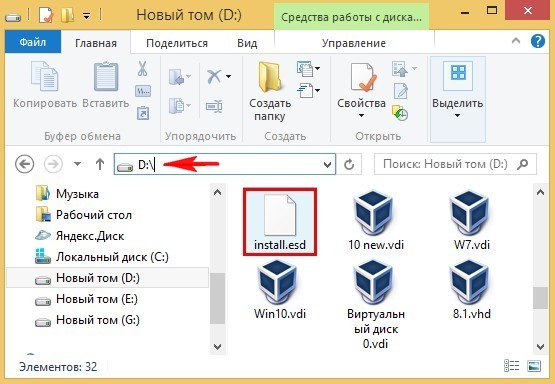
Task: Click navigation pane scrollbar up arrow
Action: click(217, 193)
